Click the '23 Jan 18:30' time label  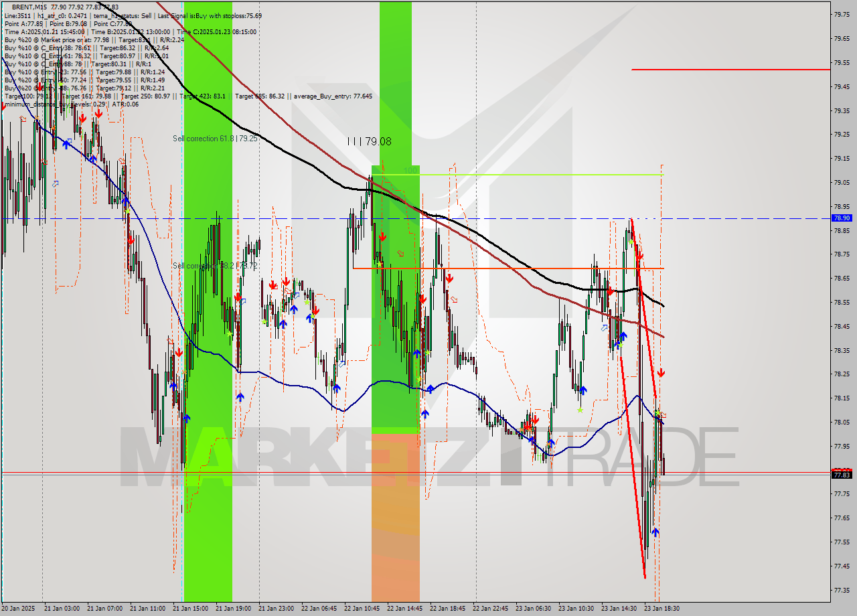(661, 609)
